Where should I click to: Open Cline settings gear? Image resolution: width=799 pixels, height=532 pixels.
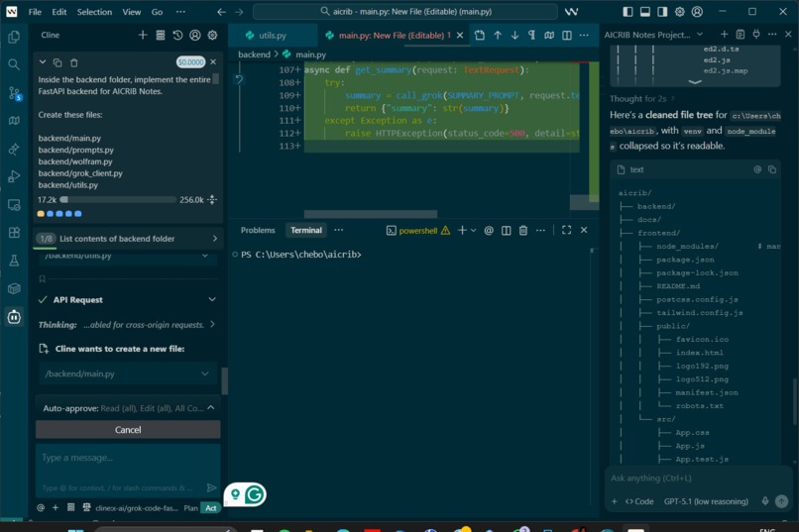[x=212, y=35]
